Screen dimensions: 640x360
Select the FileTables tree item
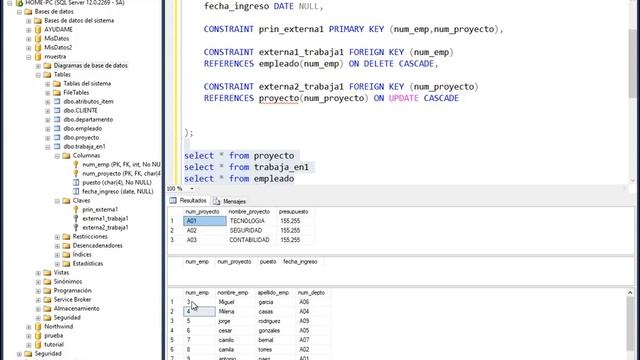76,93
